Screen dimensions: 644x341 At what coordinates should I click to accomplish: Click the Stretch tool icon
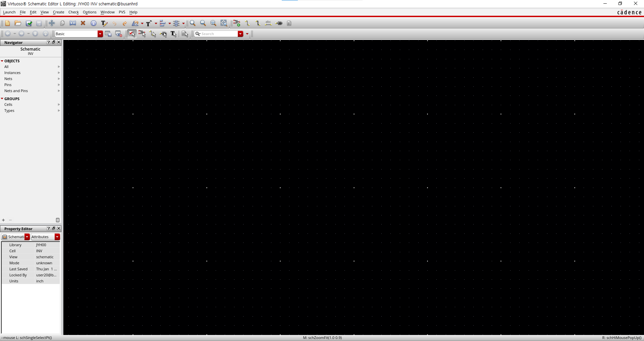(x=73, y=23)
